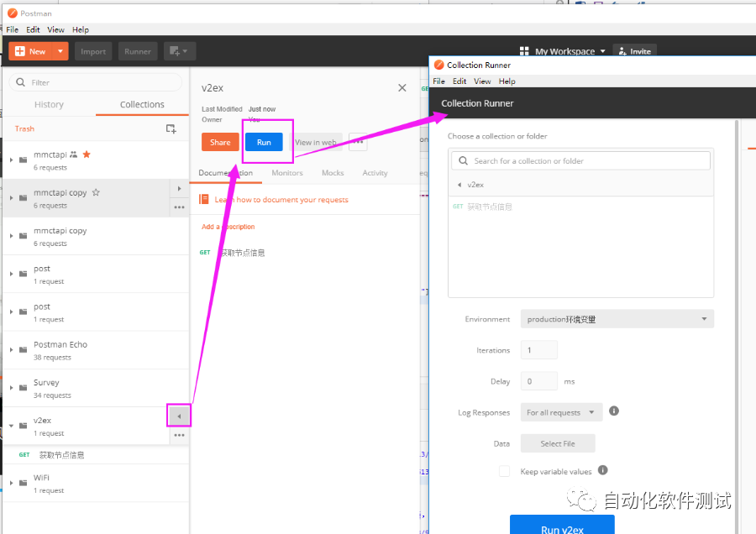The image size is (756, 534).
Task: Click the Keep variable values info icon
Action: (602, 470)
